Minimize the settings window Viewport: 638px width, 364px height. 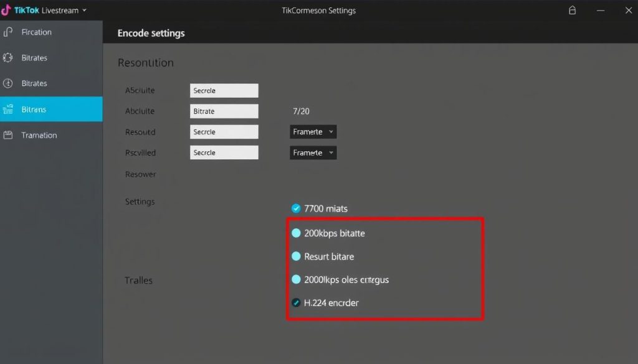601,10
